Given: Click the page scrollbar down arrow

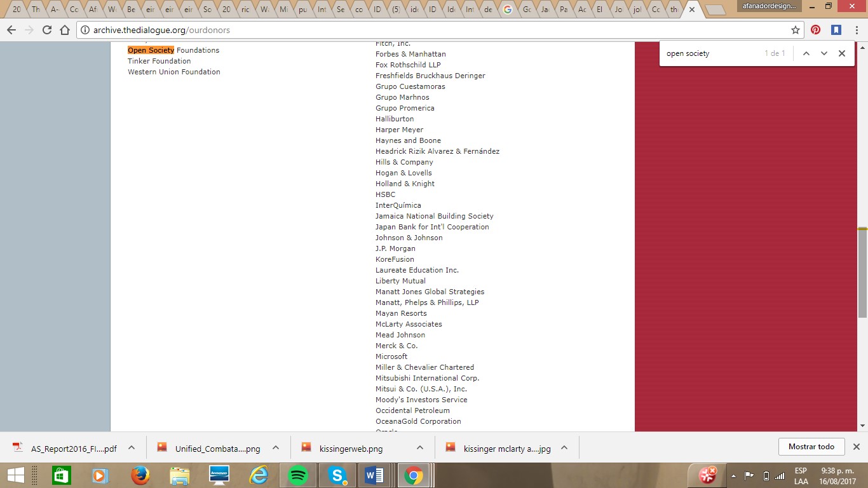Looking at the screenshot, I should [862, 426].
